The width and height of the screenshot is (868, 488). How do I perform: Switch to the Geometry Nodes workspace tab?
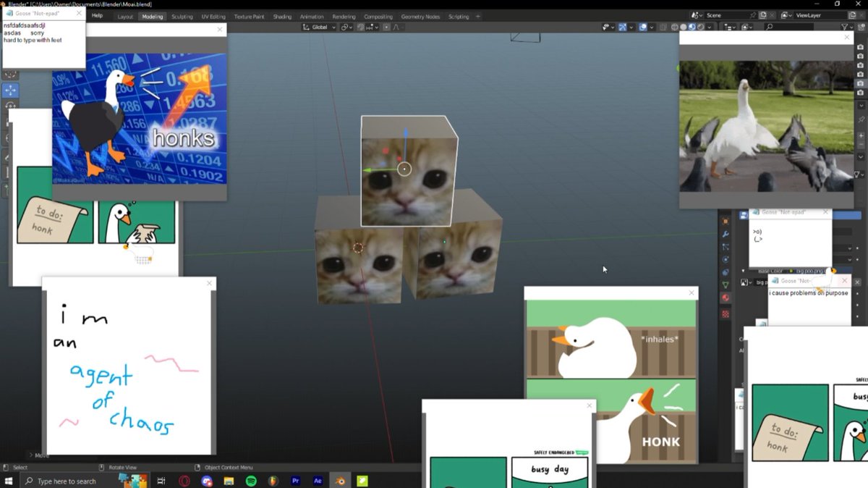420,16
